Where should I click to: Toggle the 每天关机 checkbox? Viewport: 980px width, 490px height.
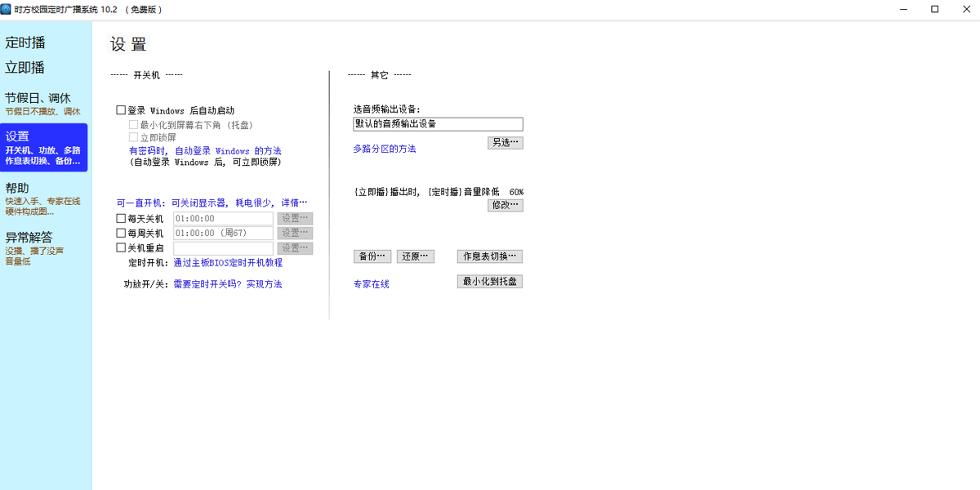tap(122, 219)
